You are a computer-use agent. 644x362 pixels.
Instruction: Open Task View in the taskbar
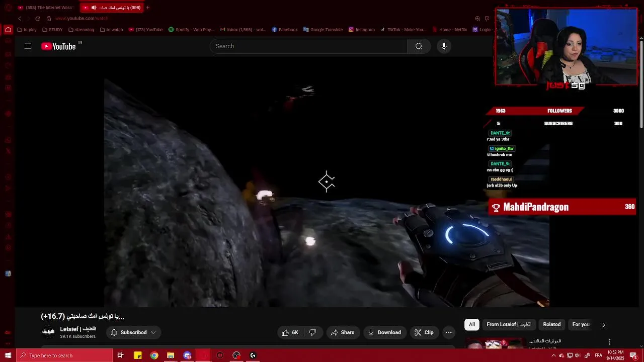coord(121,355)
